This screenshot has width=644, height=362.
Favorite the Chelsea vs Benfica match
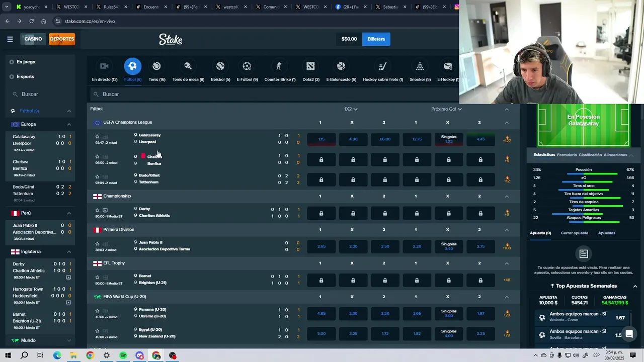[x=97, y=156]
